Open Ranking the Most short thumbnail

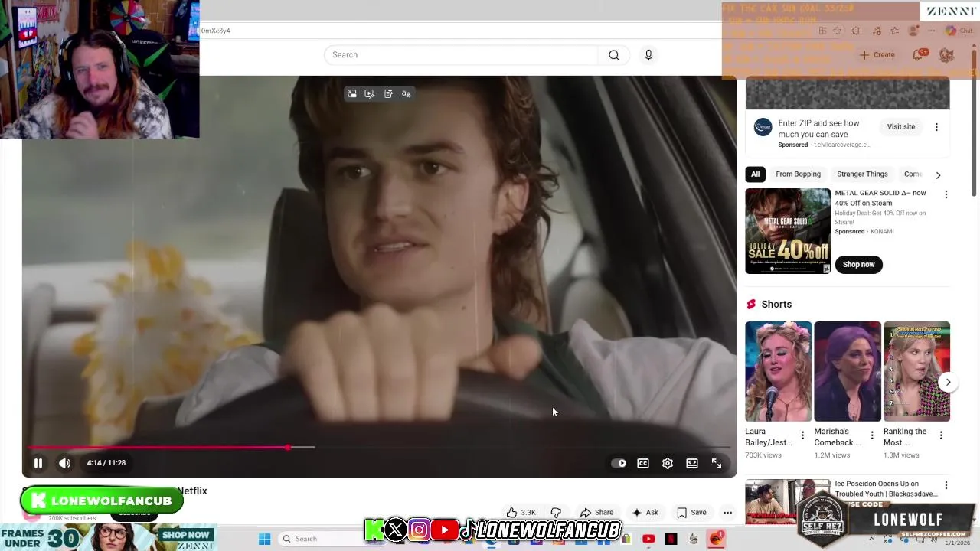point(916,372)
